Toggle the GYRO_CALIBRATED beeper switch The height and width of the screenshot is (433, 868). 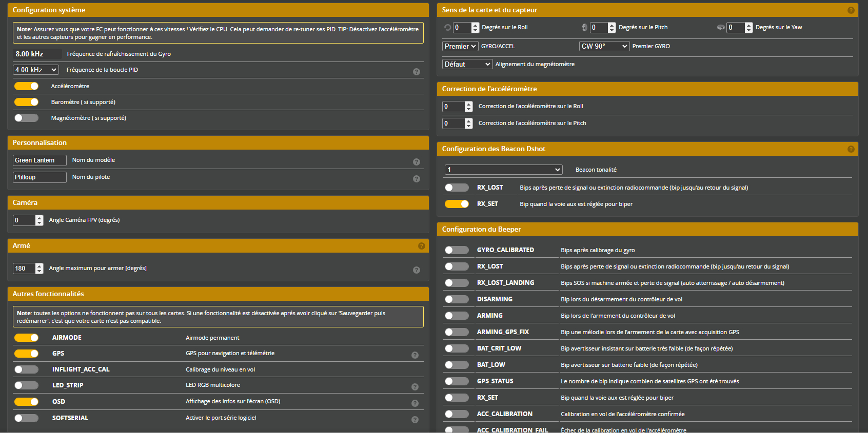(457, 250)
